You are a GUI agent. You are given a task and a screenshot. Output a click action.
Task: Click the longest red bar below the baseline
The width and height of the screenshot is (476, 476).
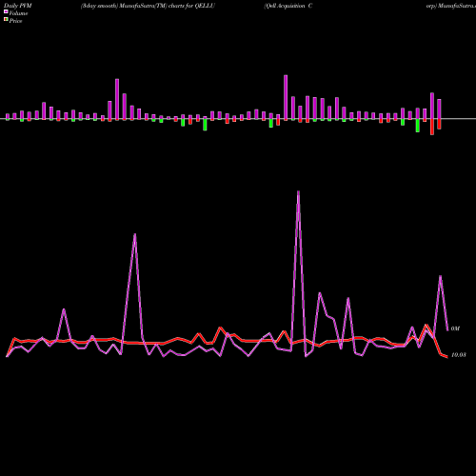pyautogui.click(x=432, y=127)
